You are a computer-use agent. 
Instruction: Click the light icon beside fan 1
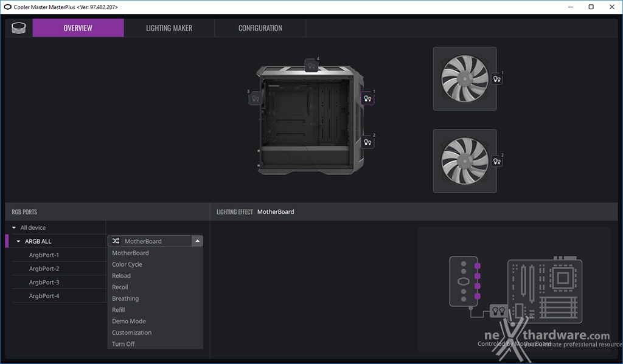496,79
